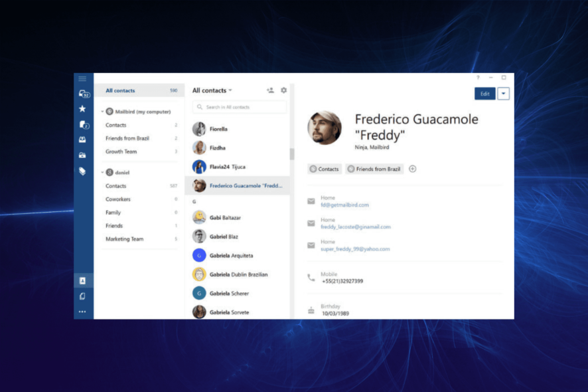
Task: Open the All contacts dropdown header
Action: pyautogui.click(x=212, y=90)
